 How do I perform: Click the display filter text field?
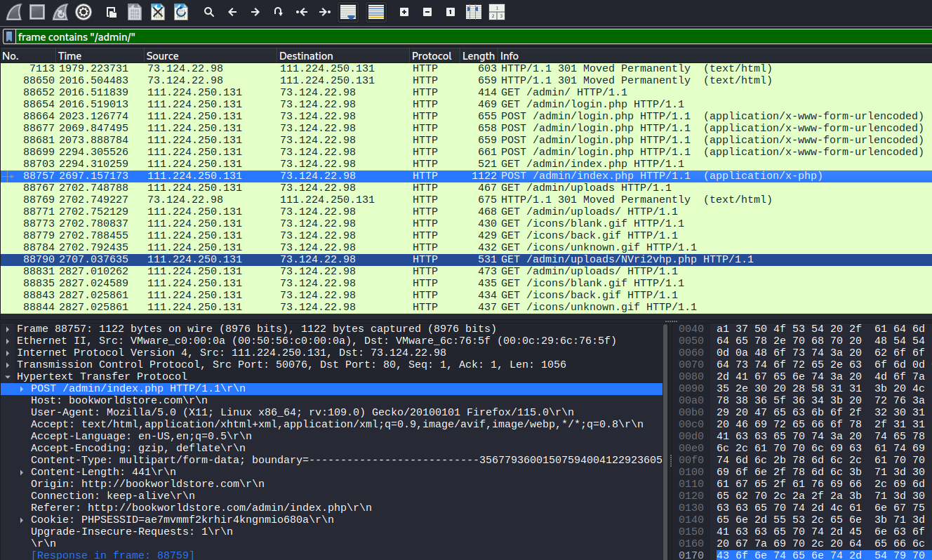tap(421, 36)
